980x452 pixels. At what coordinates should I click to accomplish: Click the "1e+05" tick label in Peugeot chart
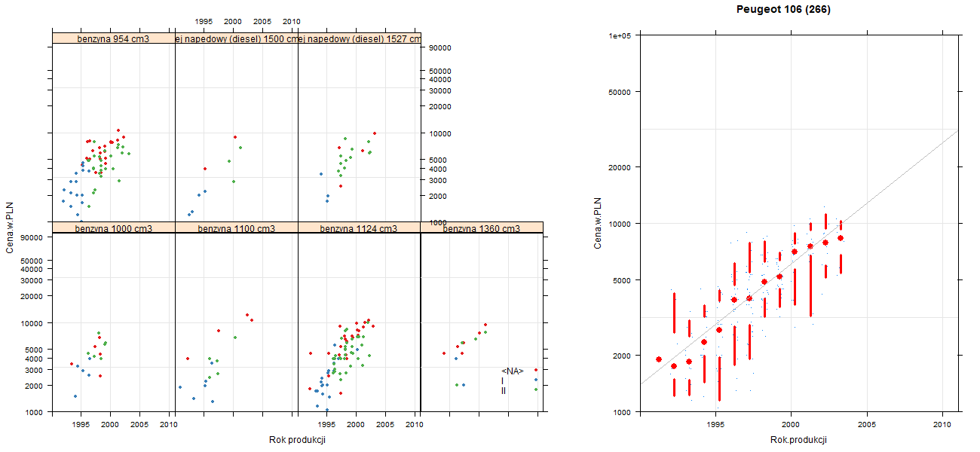pos(620,35)
